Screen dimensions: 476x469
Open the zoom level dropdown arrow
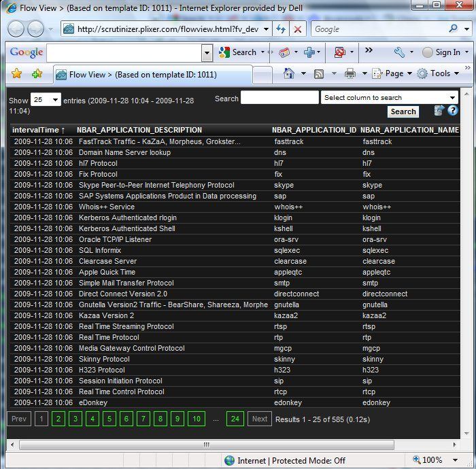[x=456, y=460]
